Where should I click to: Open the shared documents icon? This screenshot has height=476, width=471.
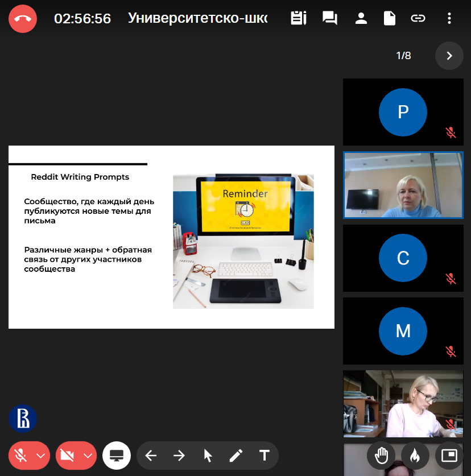pos(389,19)
